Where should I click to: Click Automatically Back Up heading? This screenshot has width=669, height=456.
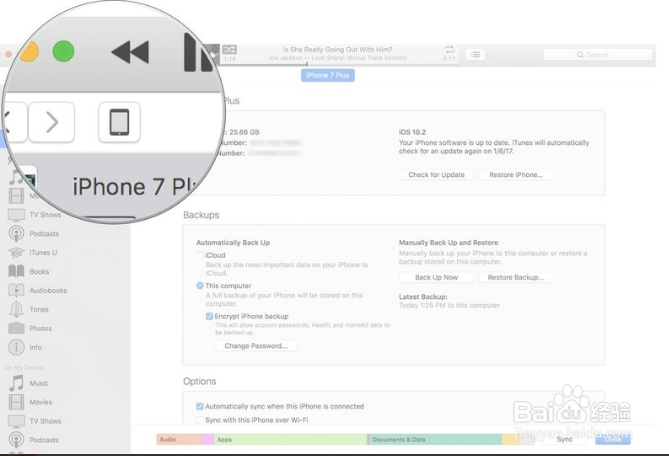(x=233, y=242)
